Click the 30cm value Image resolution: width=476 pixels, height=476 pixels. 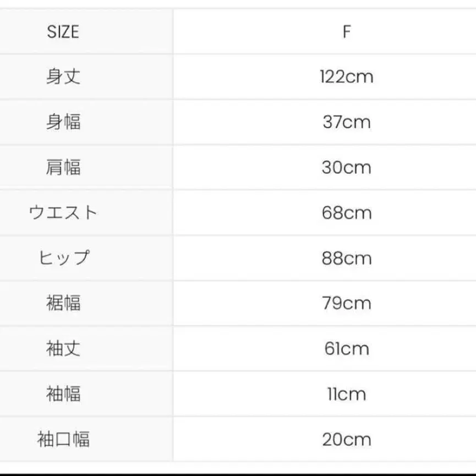346,167
